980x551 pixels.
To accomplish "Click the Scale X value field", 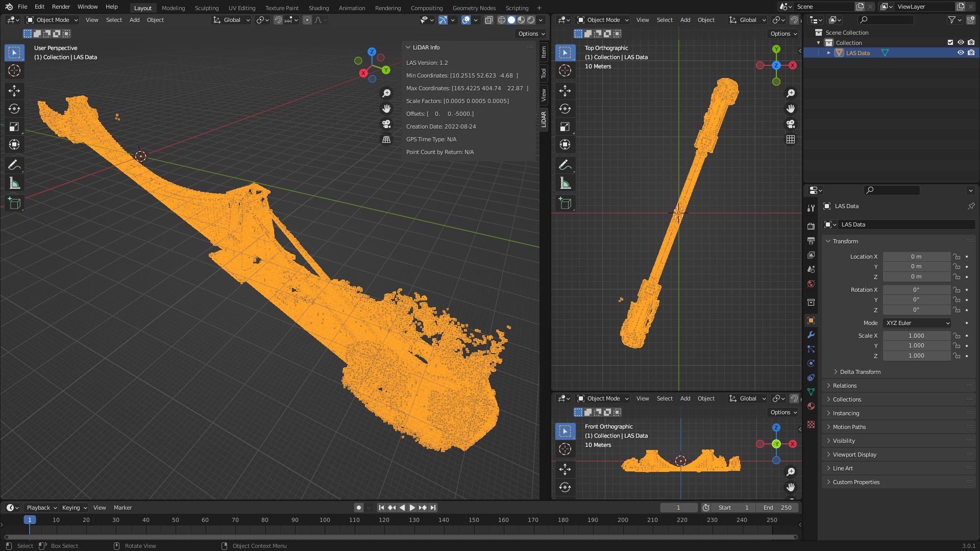I will point(916,336).
